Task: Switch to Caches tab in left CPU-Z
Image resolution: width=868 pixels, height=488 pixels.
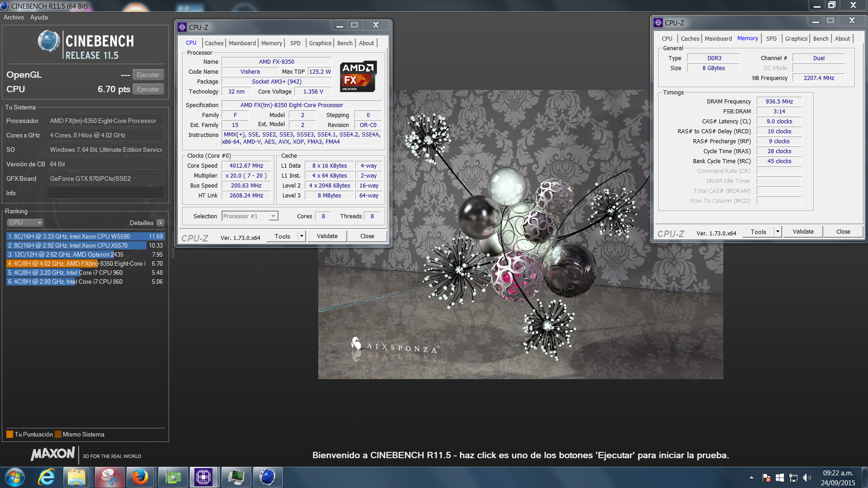Action: [x=214, y=43]
